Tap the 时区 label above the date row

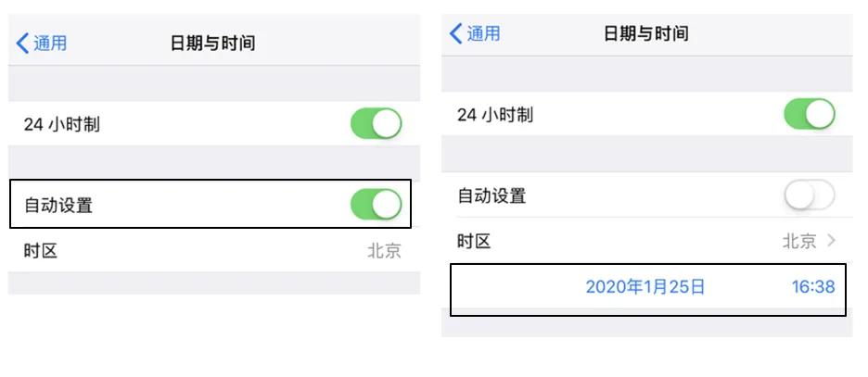tap(474, 241)
